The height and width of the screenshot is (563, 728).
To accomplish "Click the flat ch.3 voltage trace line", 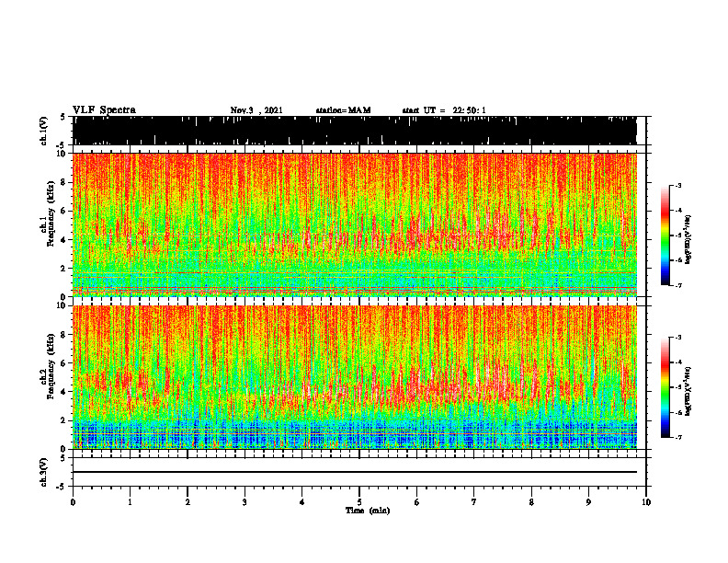I will pos(355,472).
